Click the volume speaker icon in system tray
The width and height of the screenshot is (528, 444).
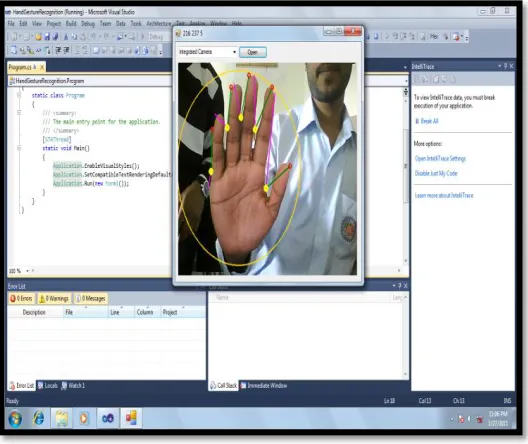click(470, 419)
